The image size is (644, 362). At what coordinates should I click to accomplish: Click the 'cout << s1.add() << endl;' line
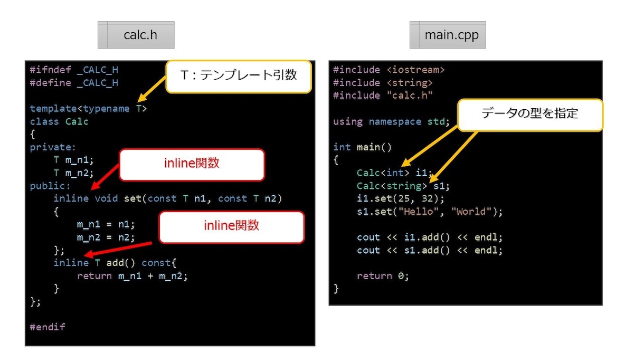coord(430,250)
